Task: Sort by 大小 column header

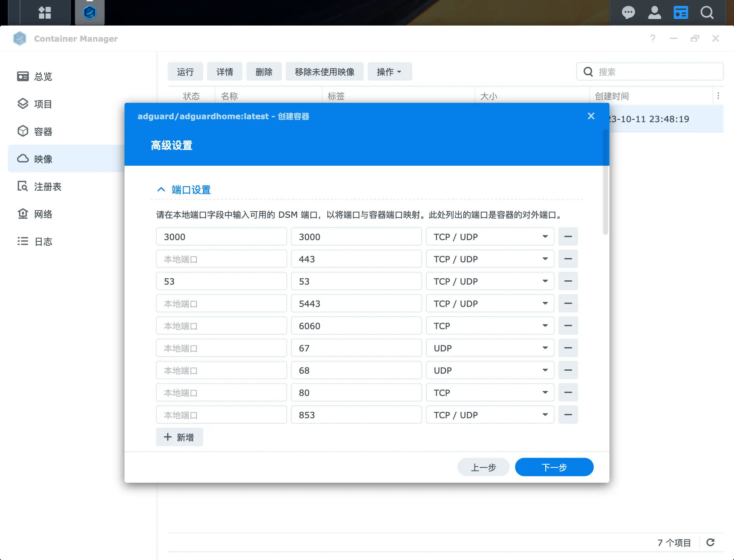Action: pyautogui.click(x=532, y=96)
